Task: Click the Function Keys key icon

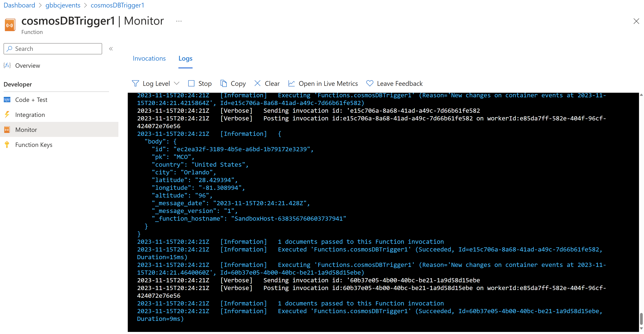Action: coord(7,145)
